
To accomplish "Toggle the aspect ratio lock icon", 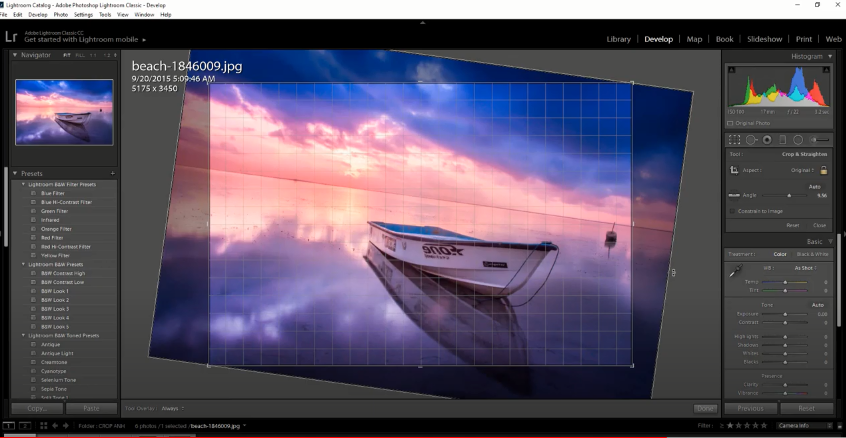I will click(823, 171).
